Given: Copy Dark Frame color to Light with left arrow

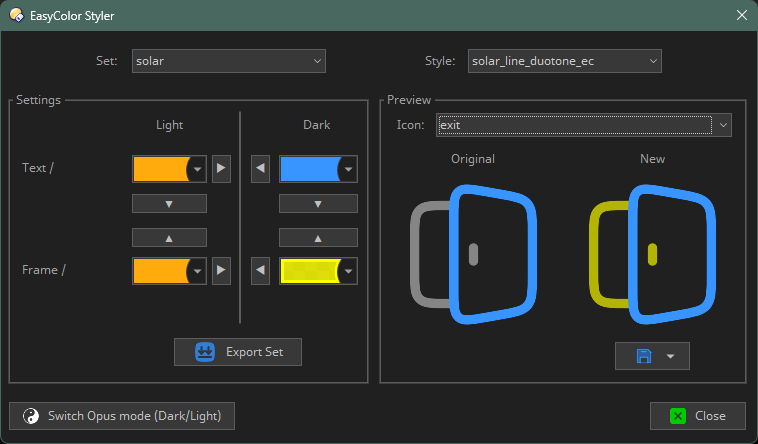Looking at the screenshot, I should (x=261, y=270).
